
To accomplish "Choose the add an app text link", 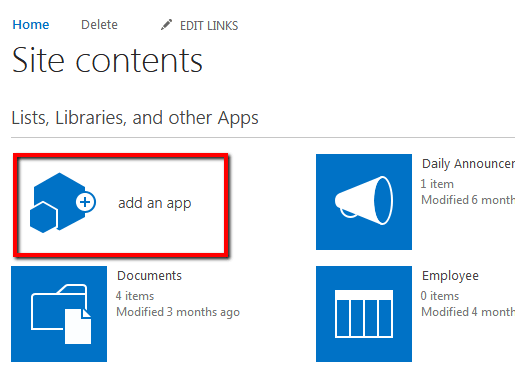I will pyautogui.click(x=155, y=203).
